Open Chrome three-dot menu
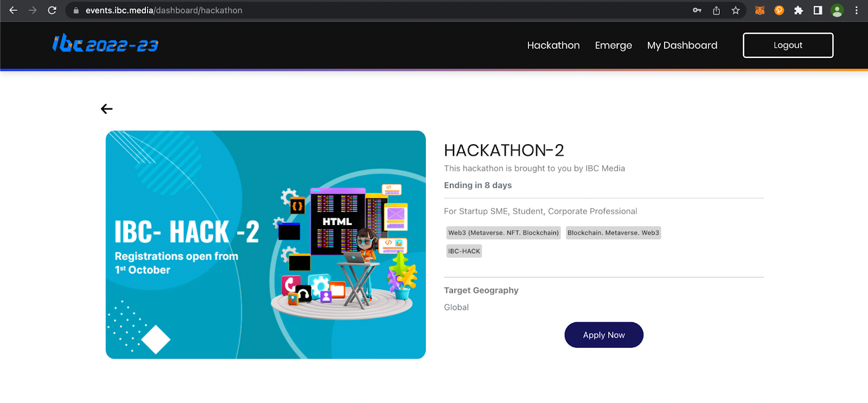Viewport: 868px width, 403px height. pos(857,10)
